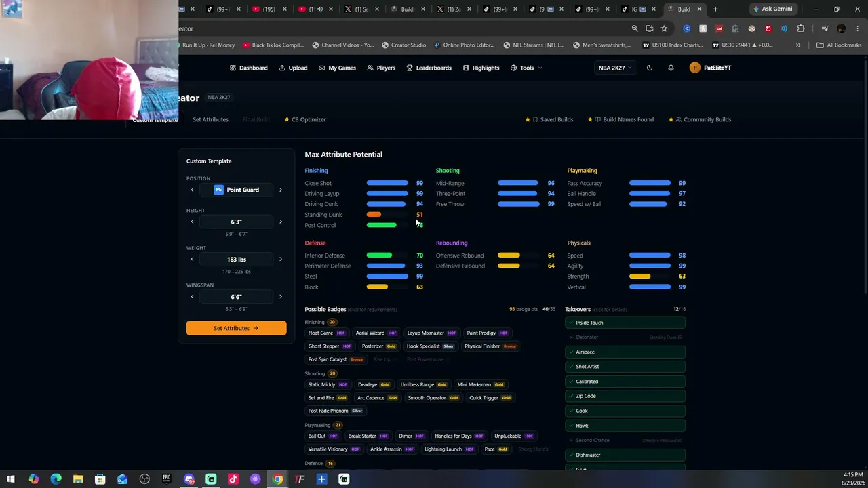Open the Copilot taskbar icon
The width and height of the screenshot is (868, 488).
coord(33,479)
